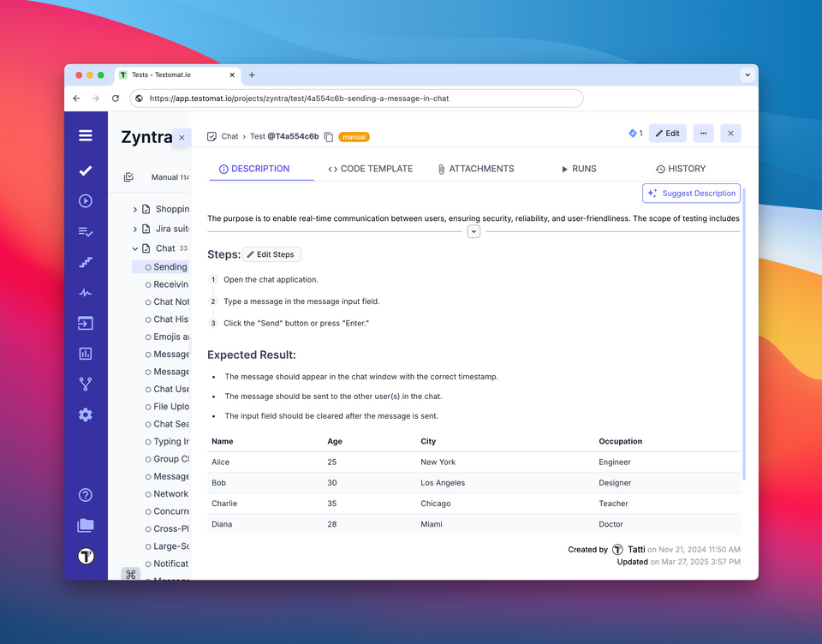Switch to the Runs tab

tap(579, 169)
